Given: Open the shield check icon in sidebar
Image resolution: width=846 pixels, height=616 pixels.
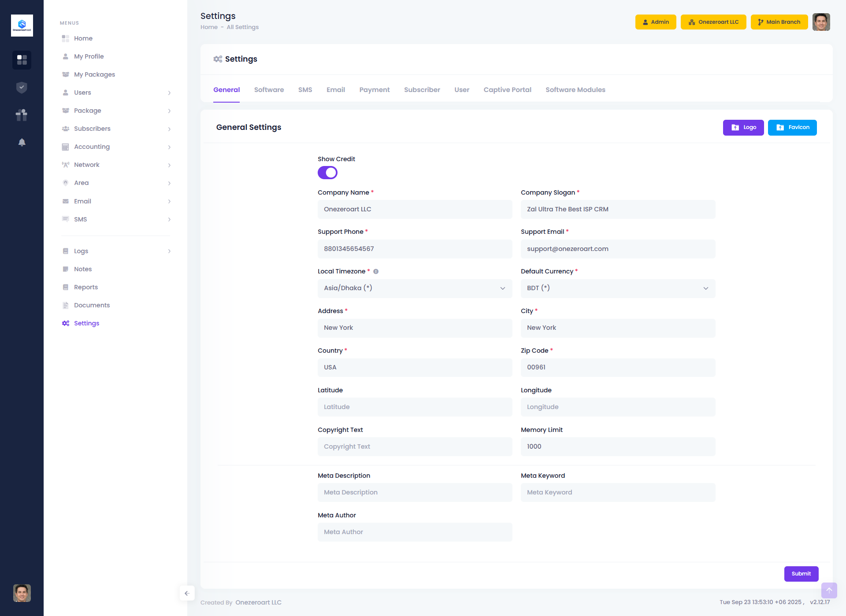Looking at the screenshot, I should tap(22, 88).
